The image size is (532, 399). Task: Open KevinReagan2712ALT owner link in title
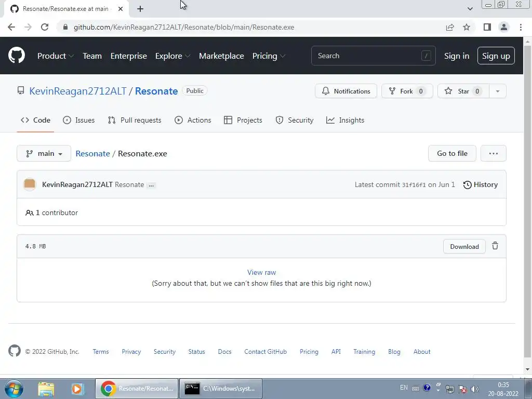[x=78, y=91]
